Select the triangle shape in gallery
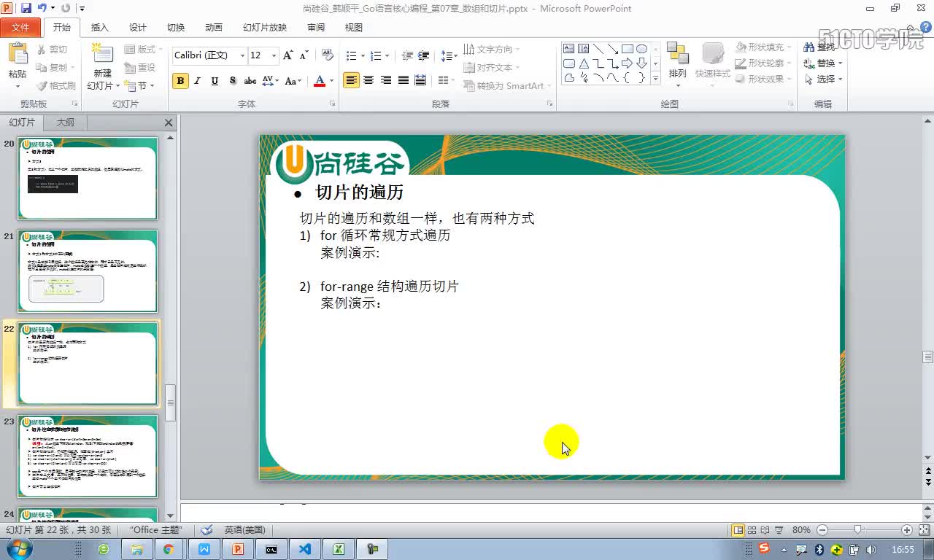 (x=584, y=63)
